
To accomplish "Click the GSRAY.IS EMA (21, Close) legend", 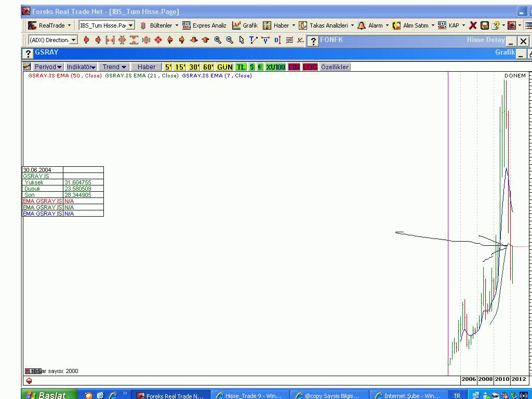I will tap(142, 76).
